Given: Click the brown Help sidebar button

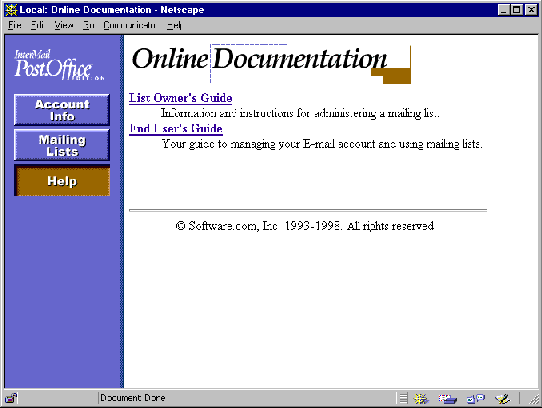Looking at the screenshot, I should (62, 180).
